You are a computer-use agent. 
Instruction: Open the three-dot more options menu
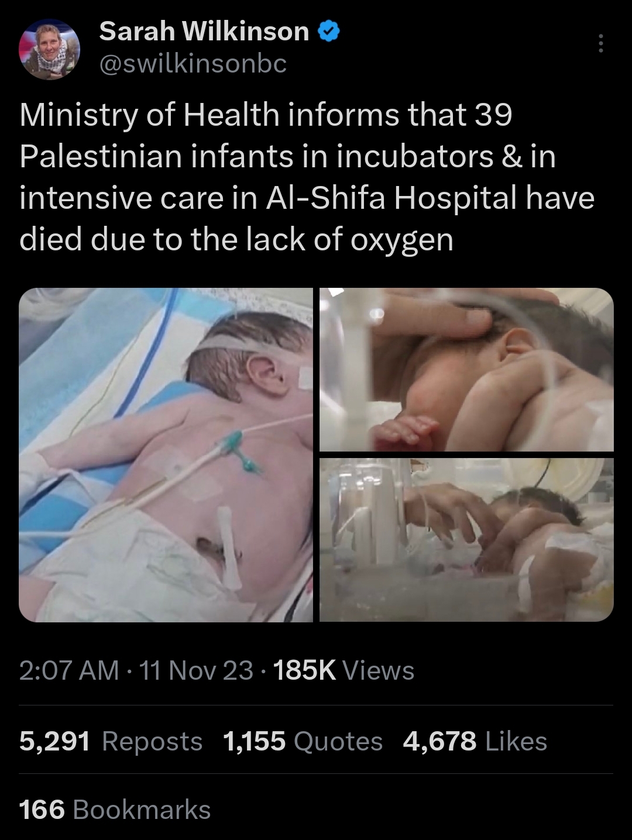(x=600, y=44)
